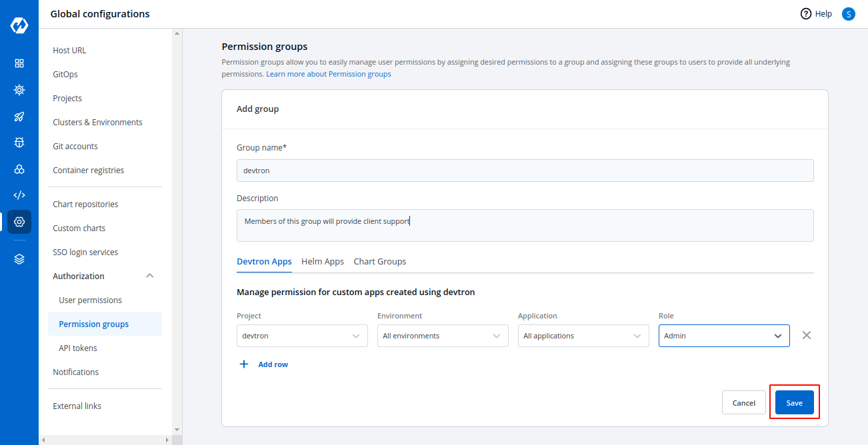Open the user profile avatar S
Image resolution: width=868 pixels, height=445 pixels.
tap(848, 14)
